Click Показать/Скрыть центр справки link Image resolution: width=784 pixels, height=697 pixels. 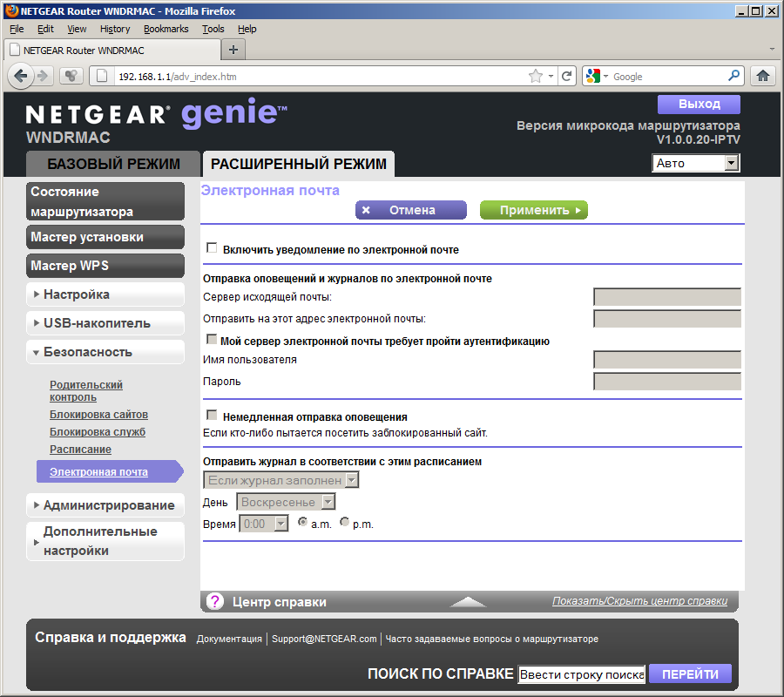coord(639,600)
